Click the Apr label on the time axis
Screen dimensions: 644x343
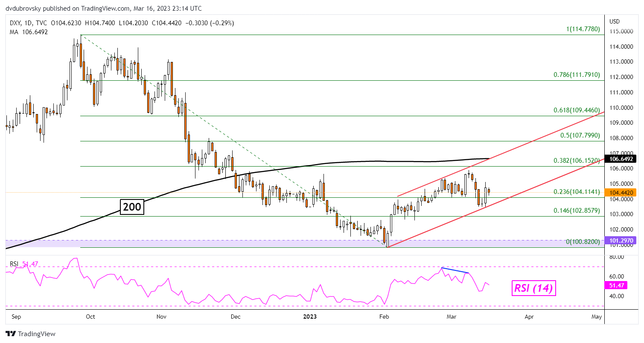pyautogui.click(x=529, y=317)
